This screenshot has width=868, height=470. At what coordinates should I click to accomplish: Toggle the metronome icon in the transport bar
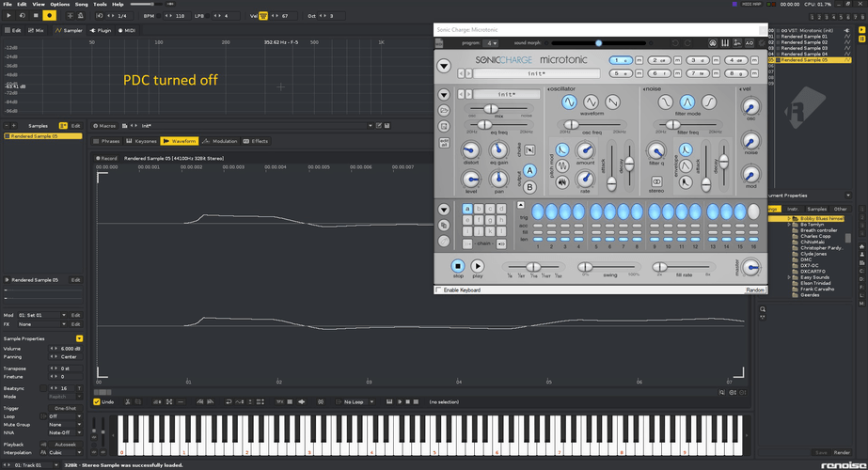[80, 15]
